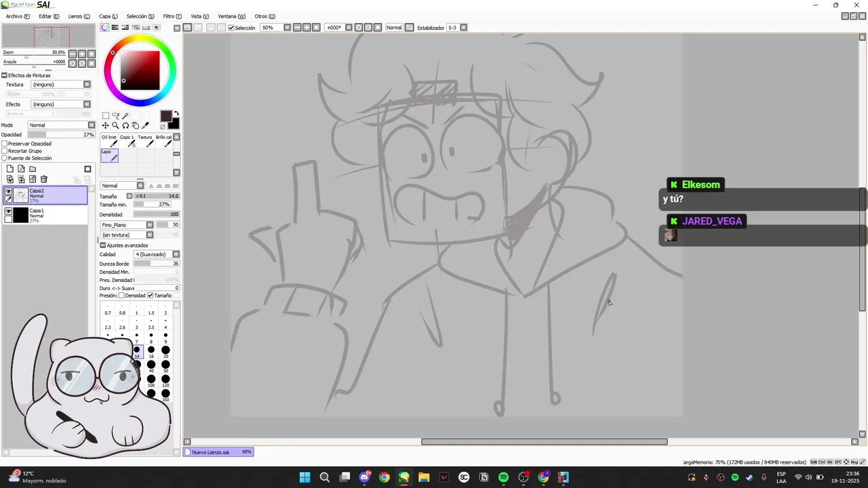Open the zoom percentage dropdown in toolbar

tap(288, 28)
